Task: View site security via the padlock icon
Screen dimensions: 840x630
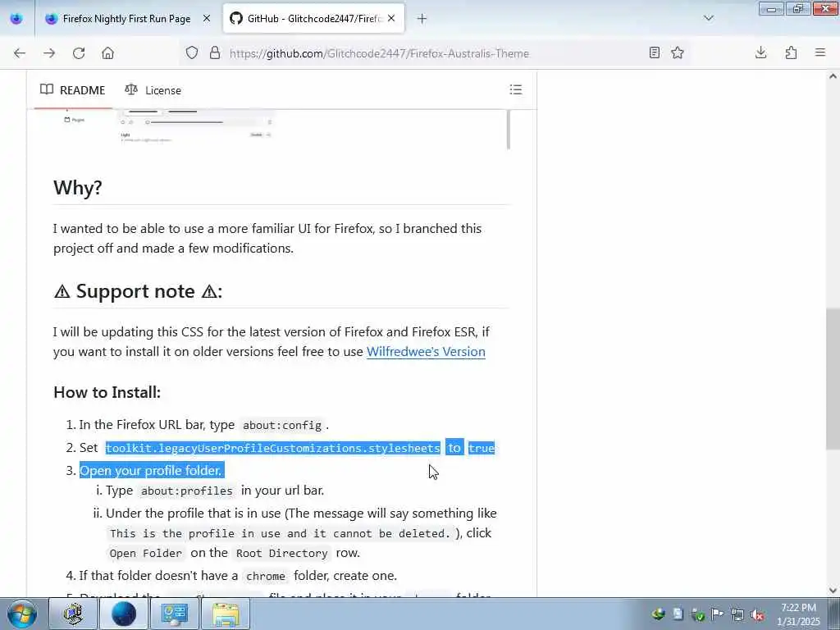Action: click(x=215, y=52)
